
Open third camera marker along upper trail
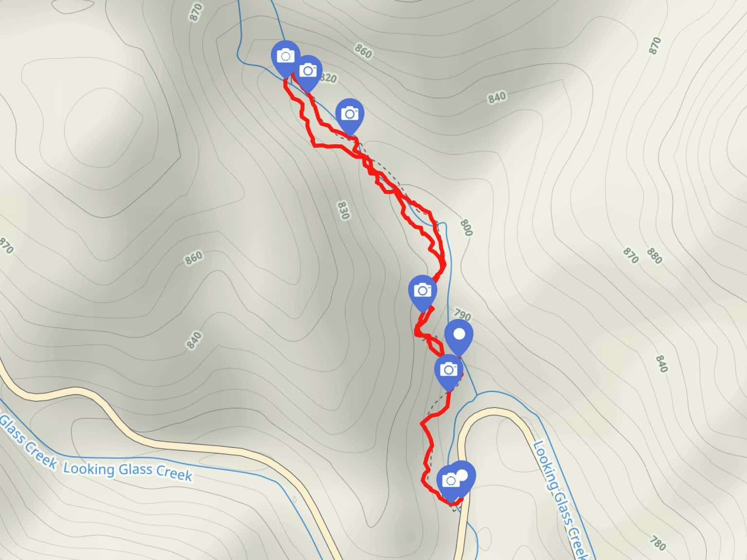(350, 115)
